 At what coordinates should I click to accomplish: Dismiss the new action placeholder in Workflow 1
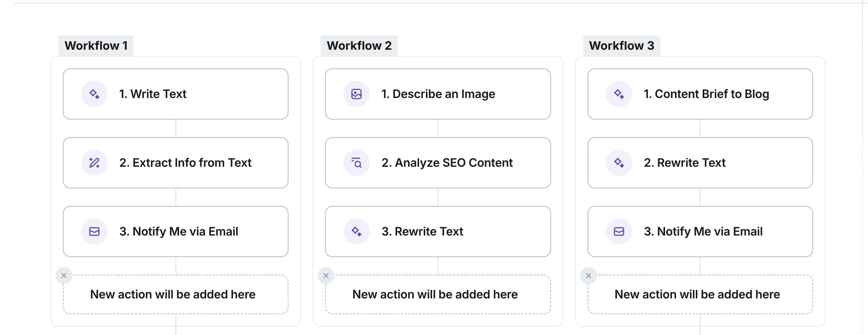point(64,276)
